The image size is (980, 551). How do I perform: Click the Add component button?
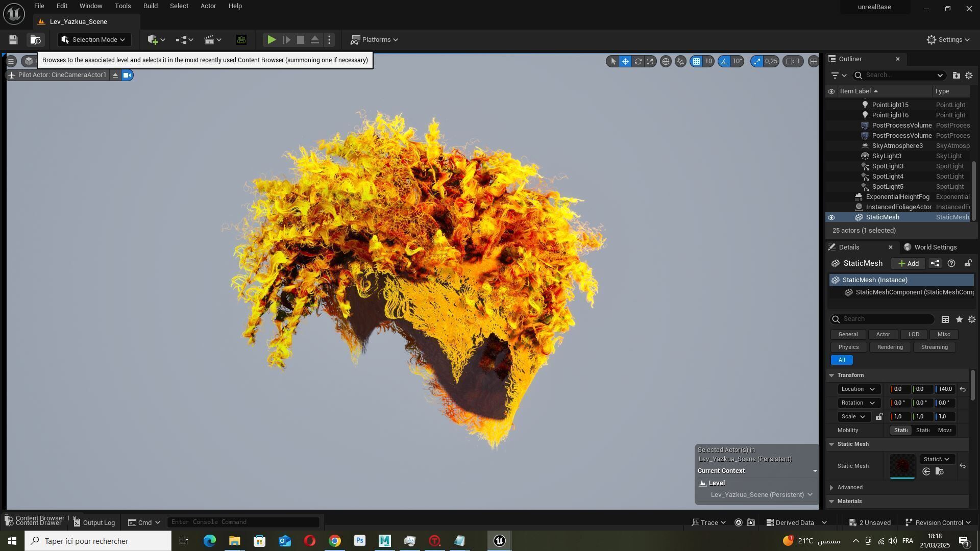pos(909,264)
